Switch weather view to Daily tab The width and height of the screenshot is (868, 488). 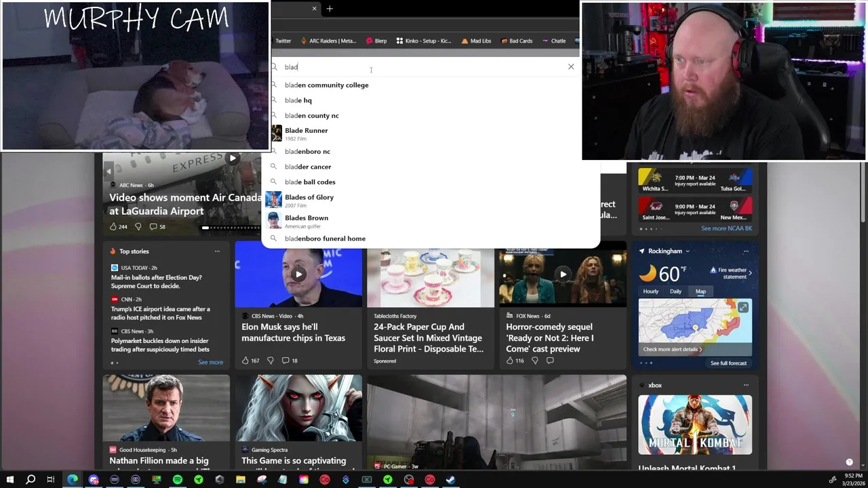[x=675, y=291]
